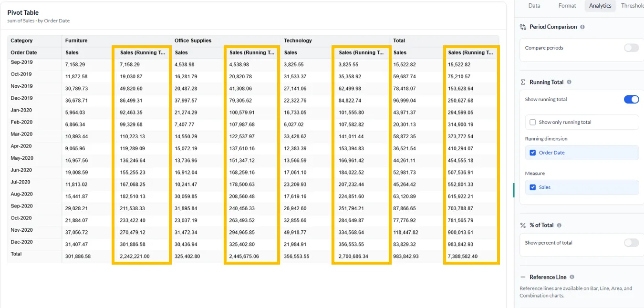Turn off Show running total toggle
The image size is (644, 308).
(x=631, y=99)
